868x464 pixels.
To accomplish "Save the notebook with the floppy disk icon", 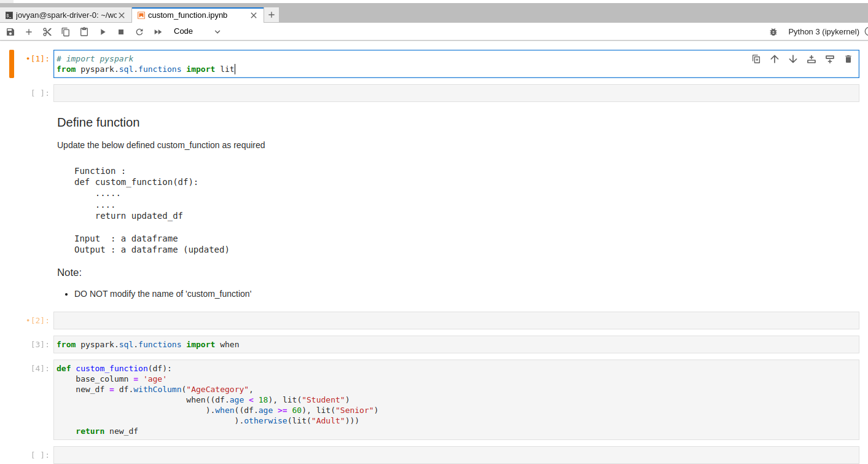I will (x=10, y=32).
